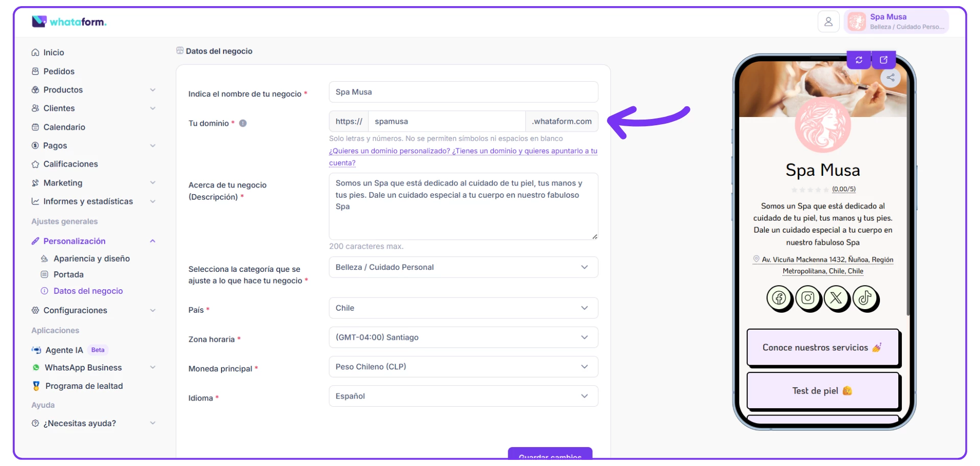
Task: Open preview in new window icon
Action: tap(884, 60)
